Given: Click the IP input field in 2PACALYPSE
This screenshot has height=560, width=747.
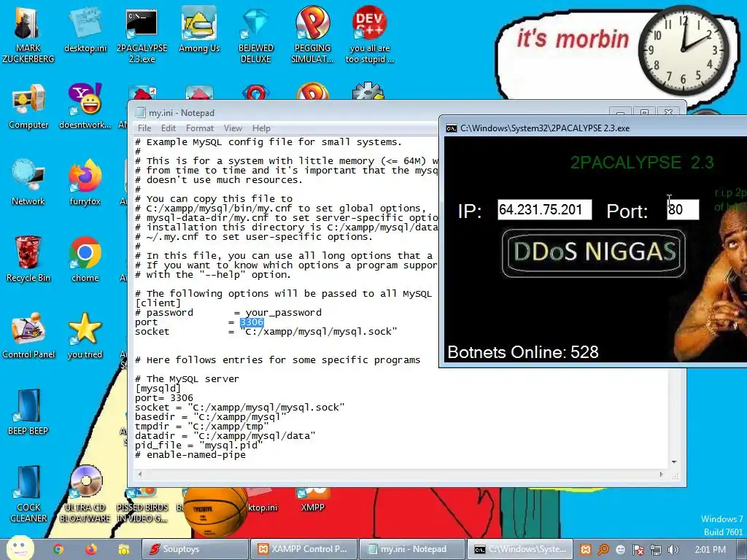Looking at the screenshot, I should click(x=544, y=210).
